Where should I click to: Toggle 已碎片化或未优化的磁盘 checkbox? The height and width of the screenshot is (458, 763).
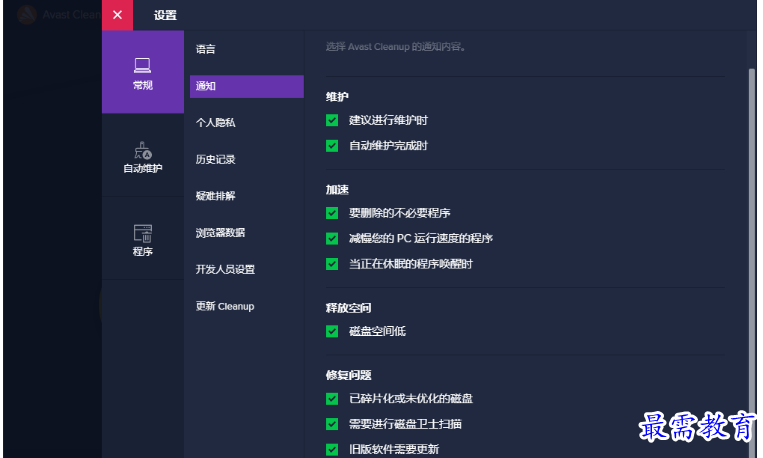[332, 399]
